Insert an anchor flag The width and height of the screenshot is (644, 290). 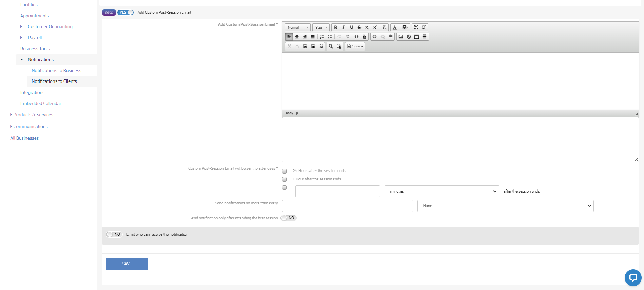390,37
